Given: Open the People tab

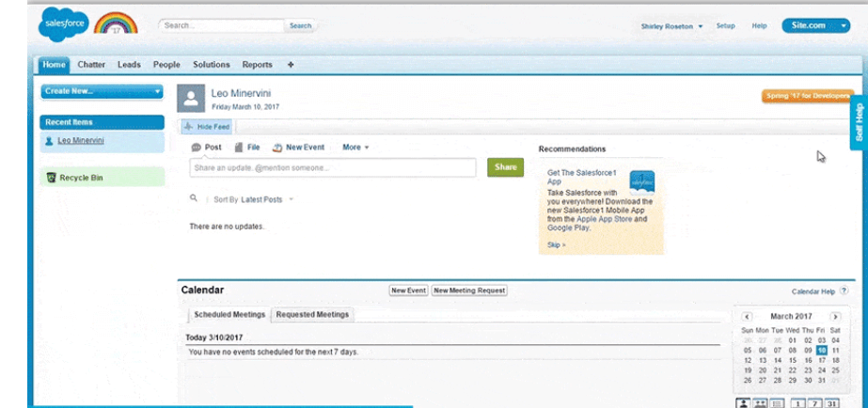Looking at the screenshot, I should [x=166, y=65].
